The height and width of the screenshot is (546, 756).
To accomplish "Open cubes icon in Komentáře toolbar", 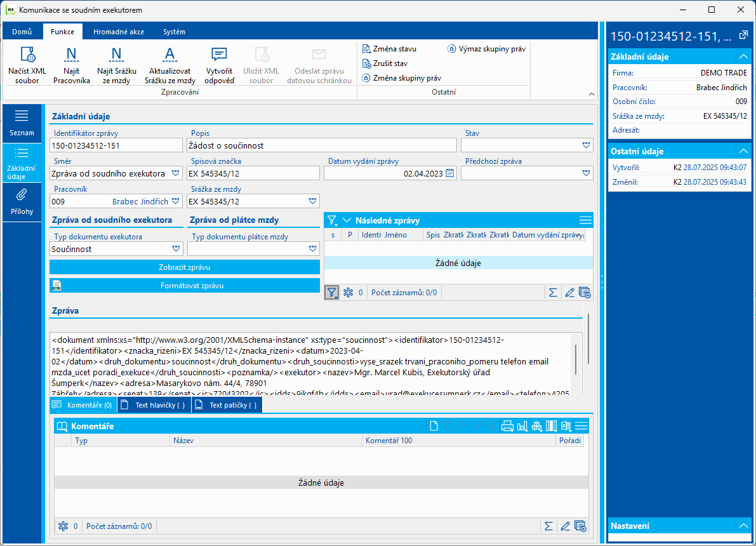I will pos(536,426).
